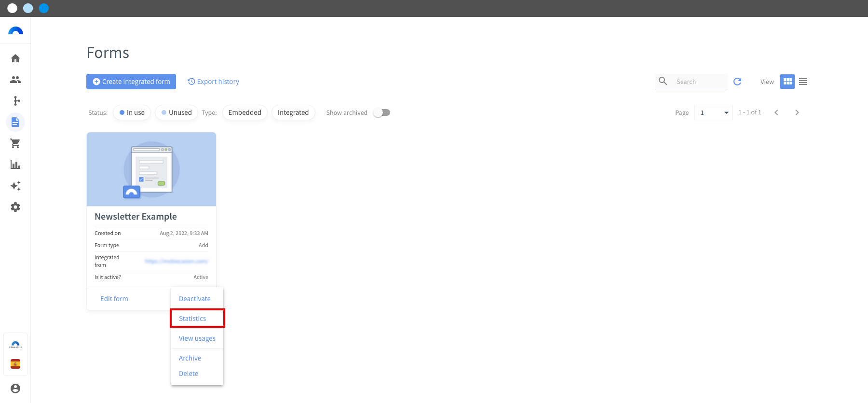Click the app logo at top of sidebar
Image resolution: width=868 pixels, height=403 pixels.
(x=15, y=31)
